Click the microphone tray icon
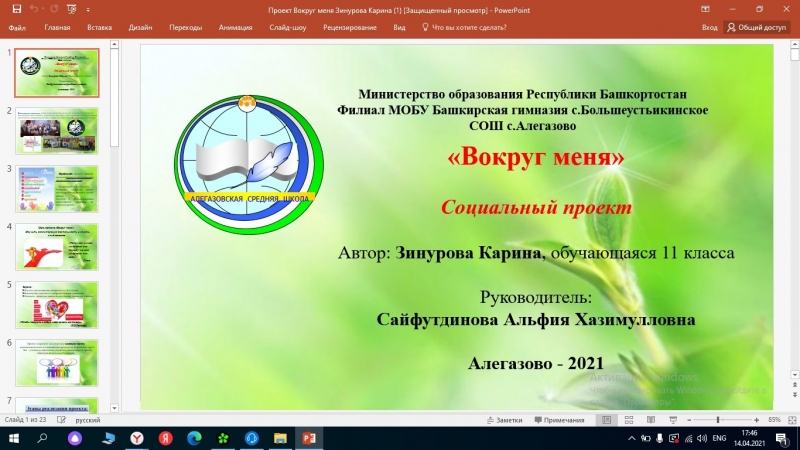The image size is (800, 450). click(660, 438)
